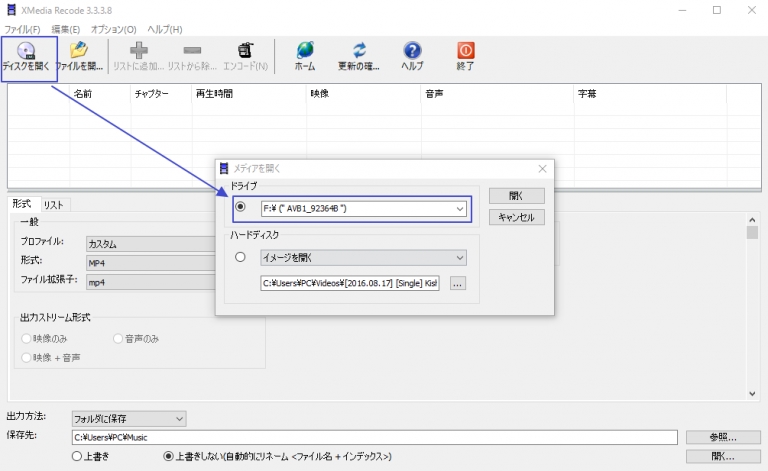
Task: Click the リストに追加 plus icon
Action: [139, 50]
